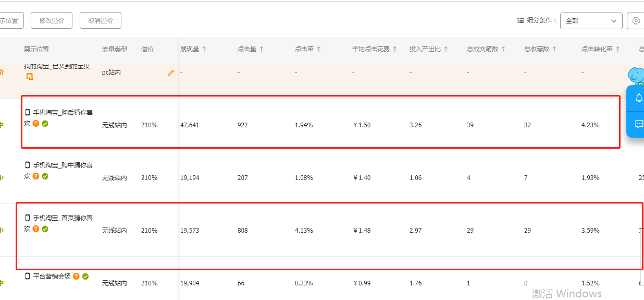Sort by the 点击率 column arrow

pyautogui.click(x=319, y=49)
